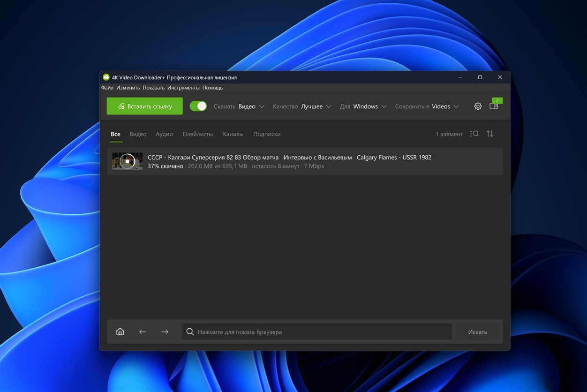Open the Скачать Видео dropdown
This screenshot has height=392, width=587.
click(x=239, y=106)
